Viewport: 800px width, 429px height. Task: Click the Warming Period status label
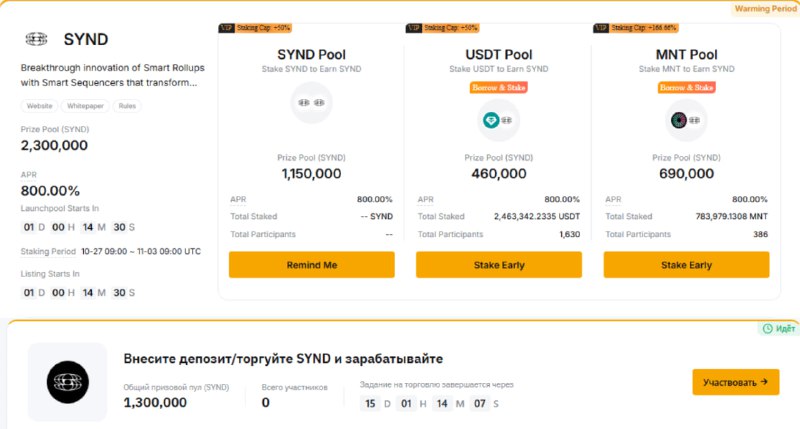(x=765, y=9)
